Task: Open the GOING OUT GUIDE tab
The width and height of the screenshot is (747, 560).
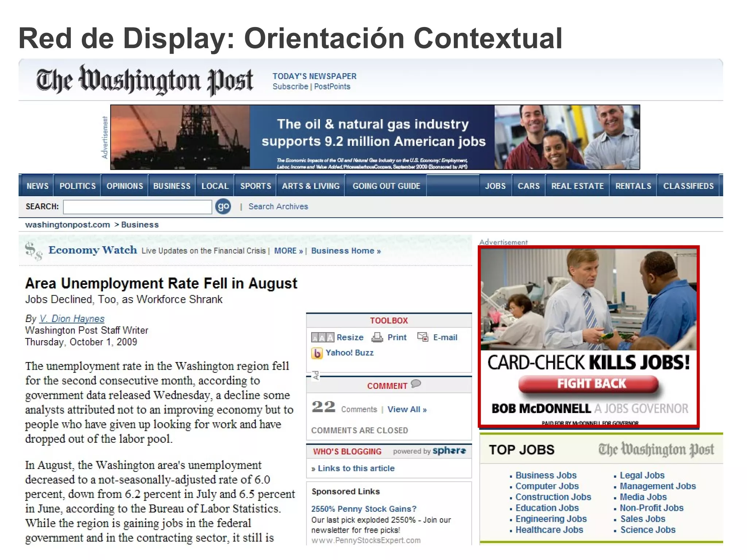Action: click(386, 186)
